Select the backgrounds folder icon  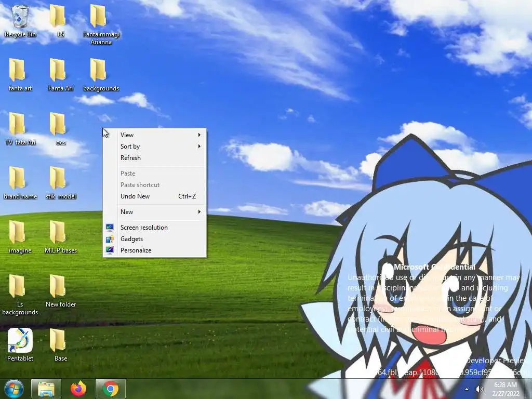[x=101, y=75]
